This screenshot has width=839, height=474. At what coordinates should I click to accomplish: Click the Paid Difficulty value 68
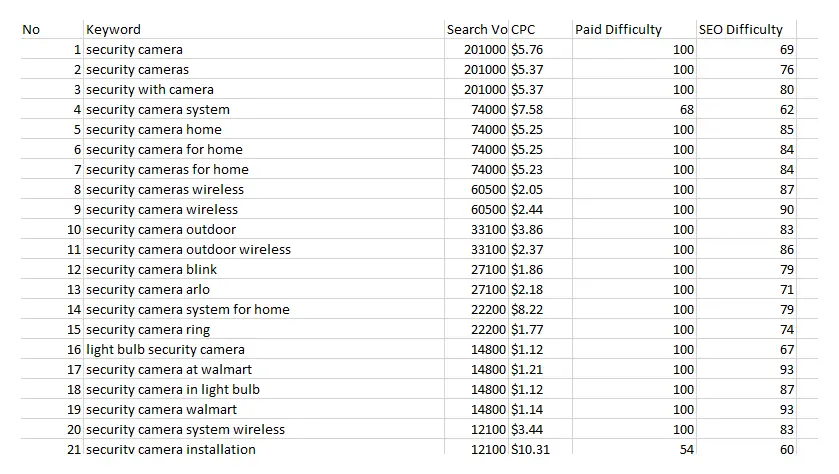coord(634,109)
